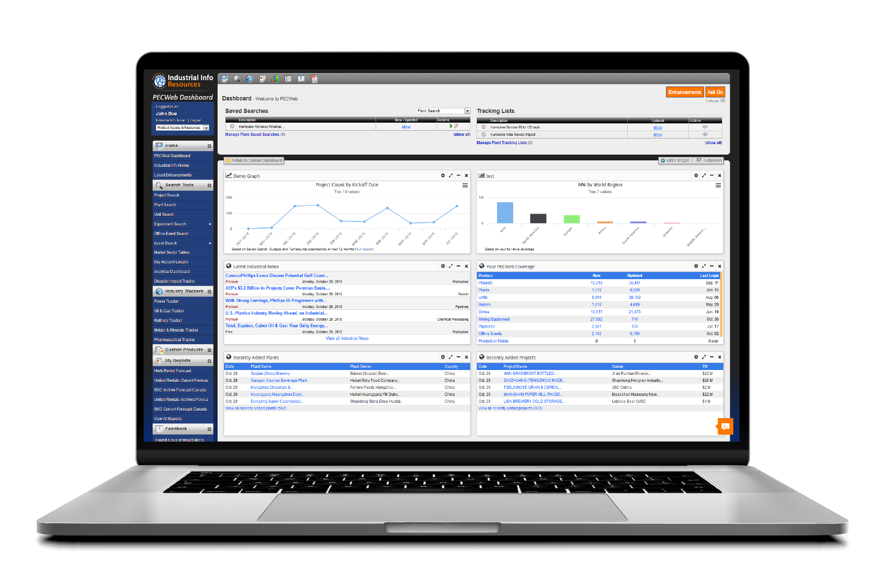Open the PECWeb Dashboard menu item

tap(172, 156)
